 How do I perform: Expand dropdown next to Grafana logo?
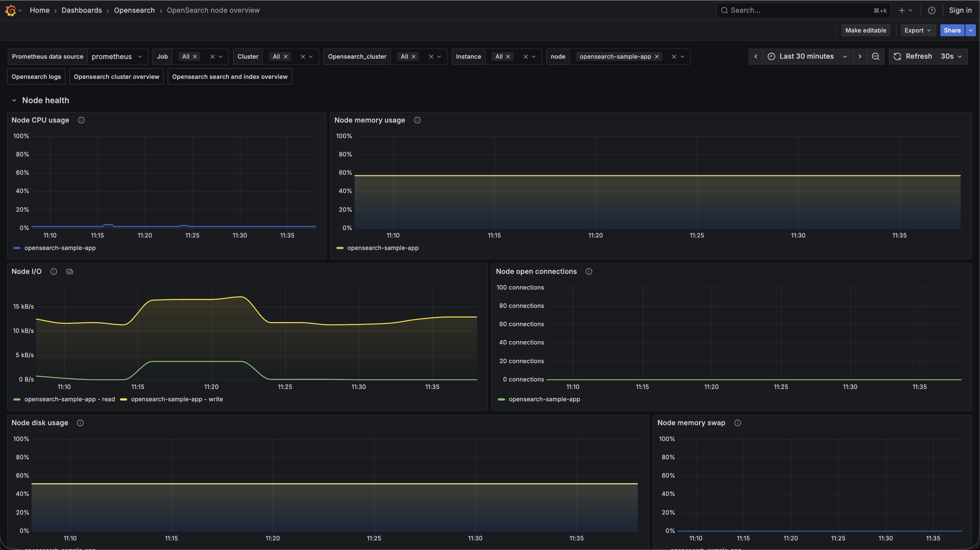click(x=20, y=10)
